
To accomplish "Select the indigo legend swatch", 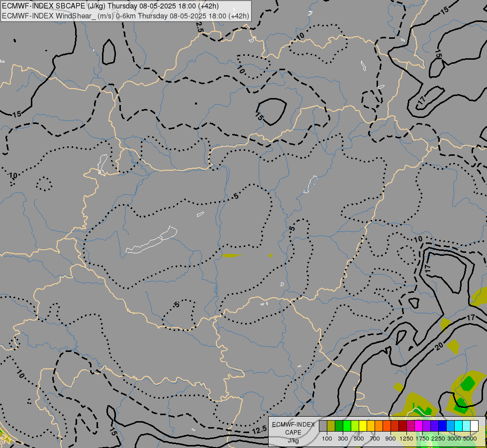I will [434, 426].
